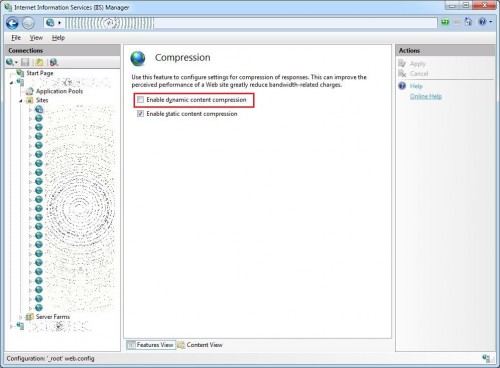Open the dropdown arrow beside the Help toolbar icon
500x368 pixels.
click(491, 22)
